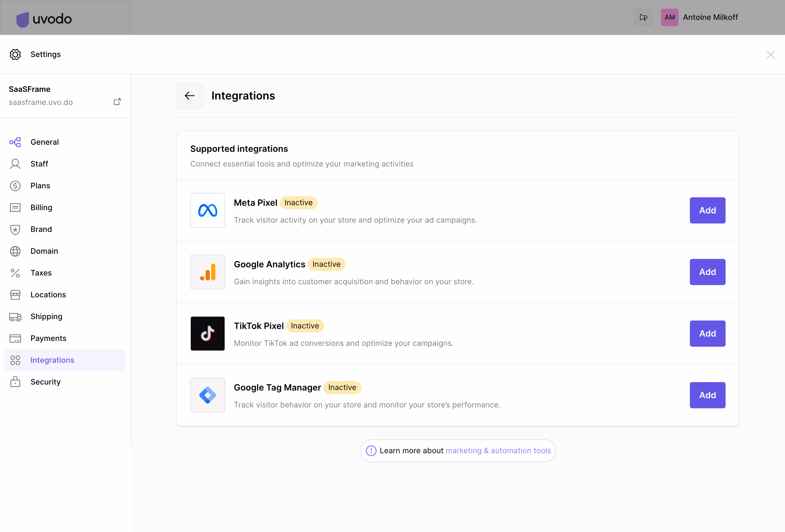
Task: Click the Google Analytics Inactive badge
Action: pyautogui.click(x=326, y=264)
